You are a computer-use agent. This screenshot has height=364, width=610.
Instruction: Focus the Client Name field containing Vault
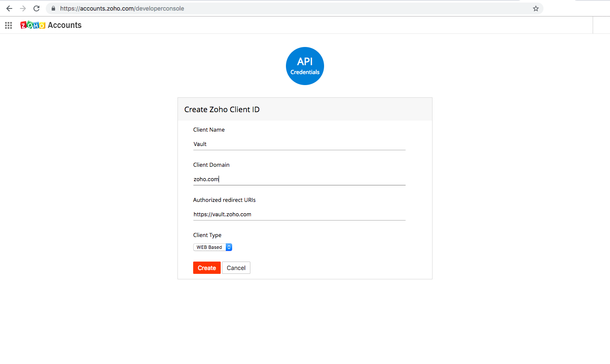pyautogui.click(x=299, y=144)
